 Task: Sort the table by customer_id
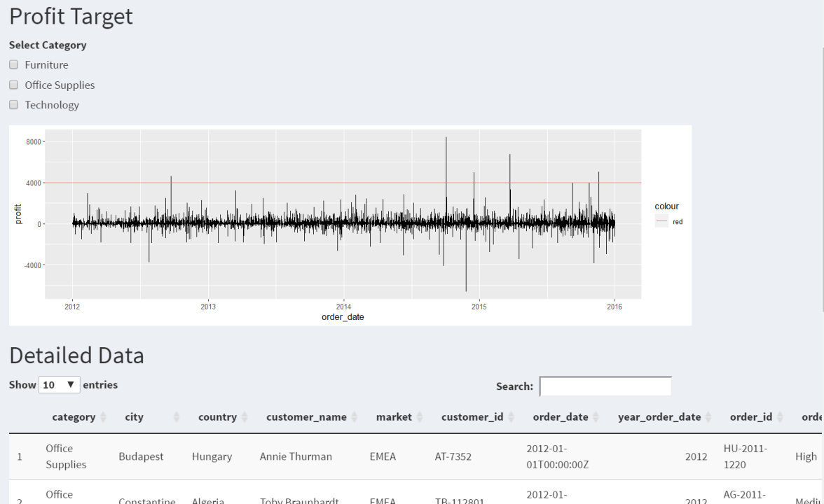click(x=472, y=416)
